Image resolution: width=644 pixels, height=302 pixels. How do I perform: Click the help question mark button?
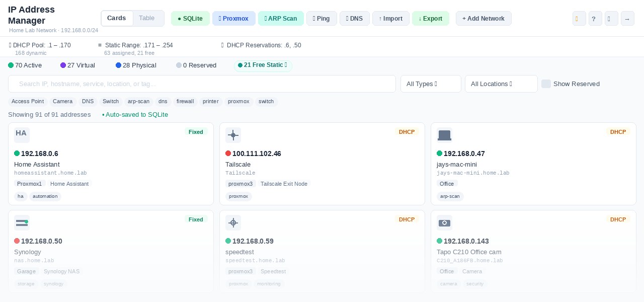595,19
